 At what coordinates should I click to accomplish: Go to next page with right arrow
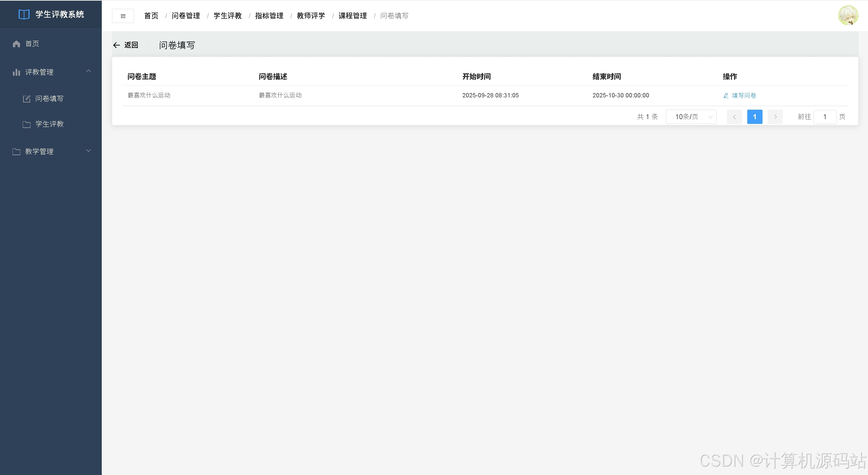pyautogui.click(x=775, y=117)
